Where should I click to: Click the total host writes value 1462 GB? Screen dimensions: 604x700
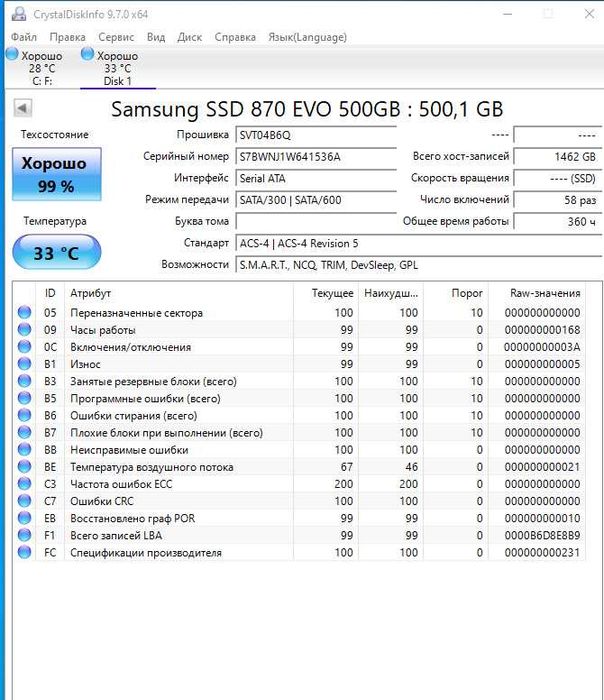(557, 157)
